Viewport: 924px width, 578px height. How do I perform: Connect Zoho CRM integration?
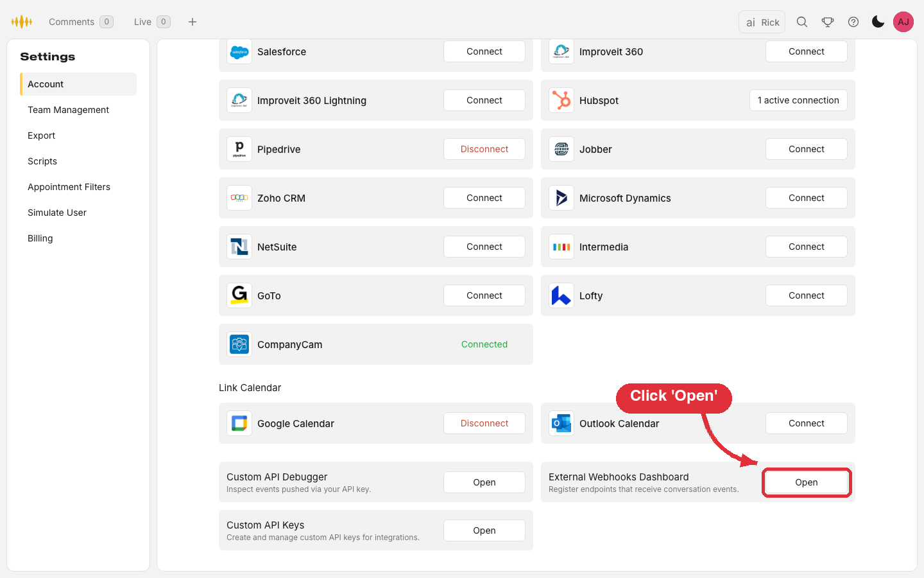click(x=484, y=198)
